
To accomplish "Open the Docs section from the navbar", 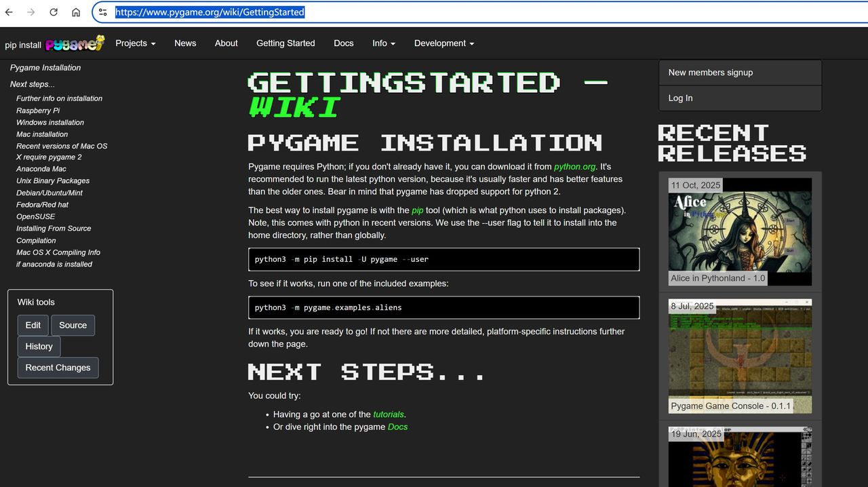I will 343,43.
